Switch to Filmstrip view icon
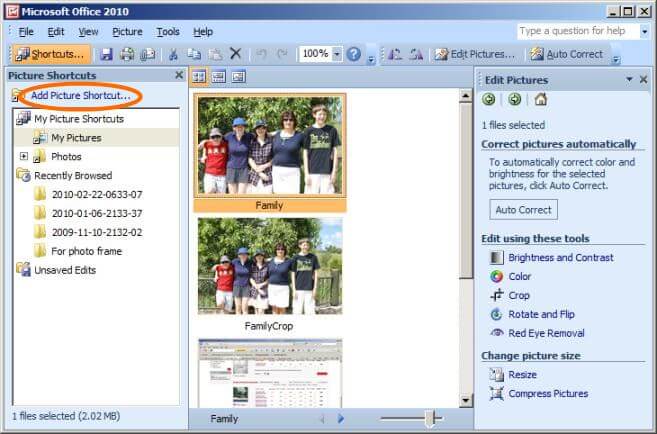657x434 pixels. click(219, 77)
